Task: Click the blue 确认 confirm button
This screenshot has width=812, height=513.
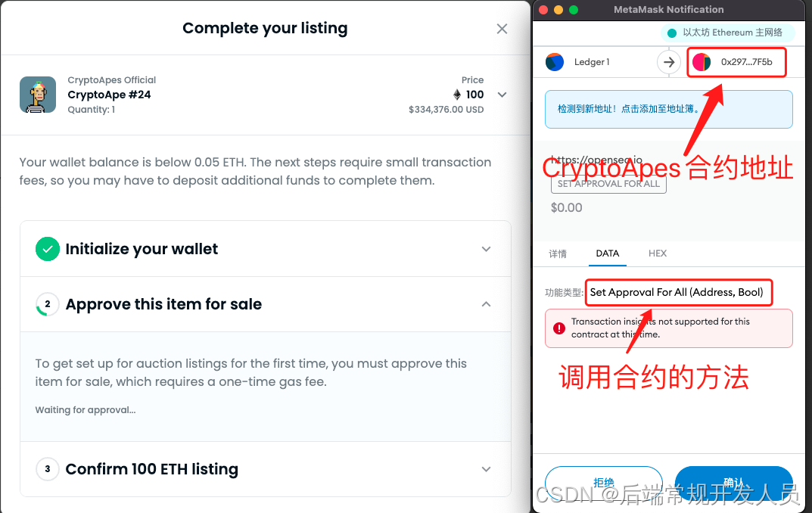Action: 734,483
